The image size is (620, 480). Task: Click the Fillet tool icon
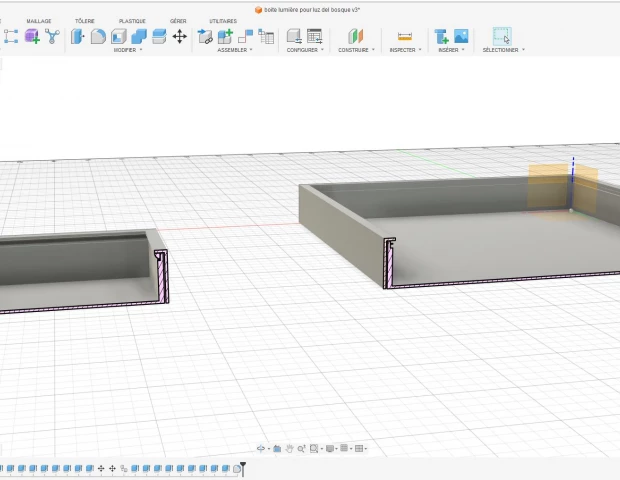point(98,36)
